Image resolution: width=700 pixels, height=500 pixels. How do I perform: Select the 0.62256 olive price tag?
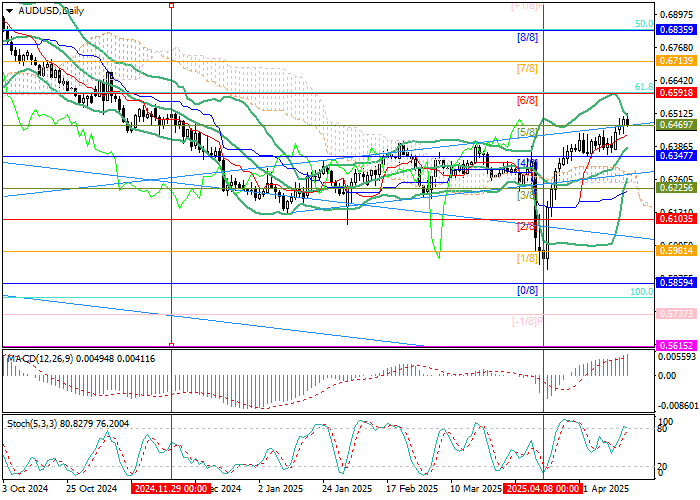click(x=676, y=187)
